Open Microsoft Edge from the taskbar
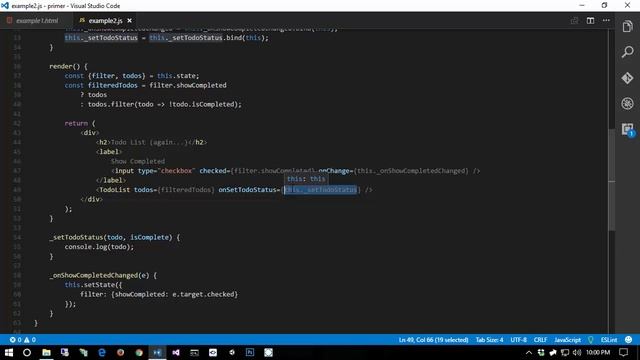 tap(102, 352)
